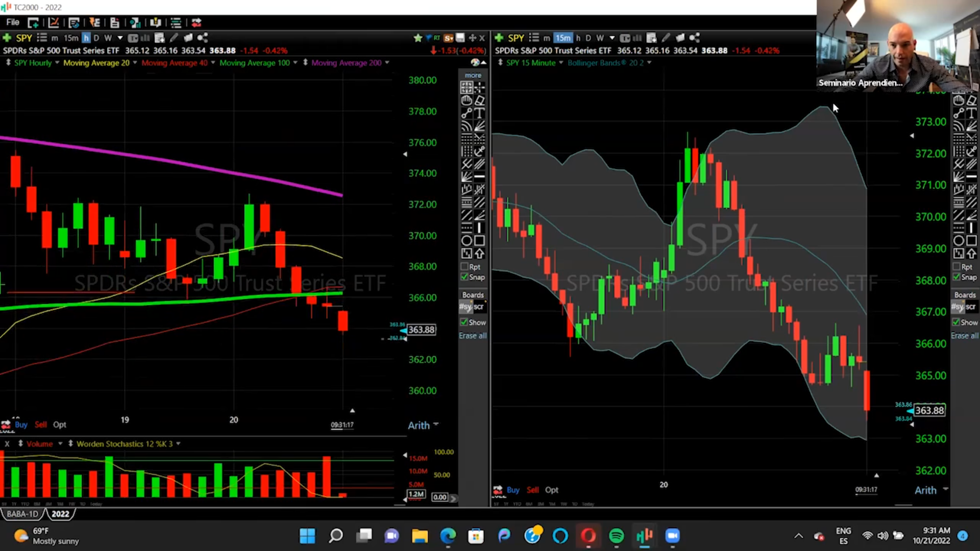Uncheck the Show checkbox in right chart panel
Viewport: 980px width, 551px height.
[957, 322]
